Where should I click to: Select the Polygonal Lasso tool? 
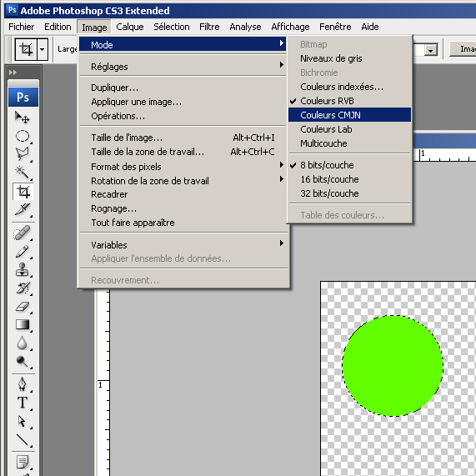coord(23,153)
